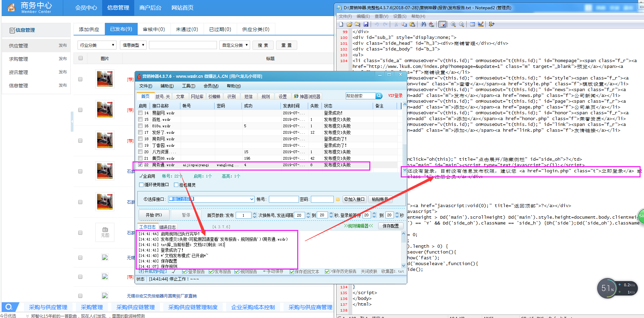
Task: Open the Replace tool in Notepad2 toolbar
Action: point(431,24)
